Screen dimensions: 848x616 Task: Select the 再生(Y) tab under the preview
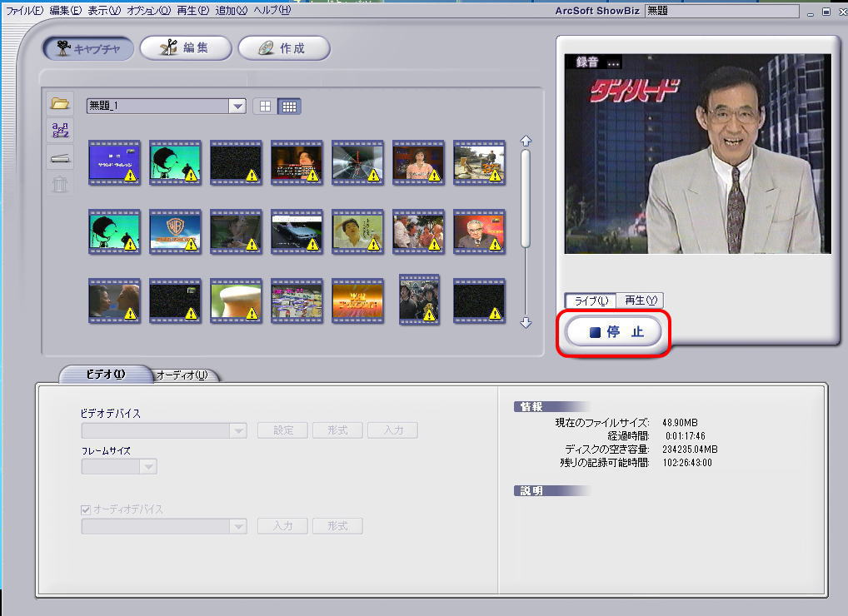[x=641, y=301]
